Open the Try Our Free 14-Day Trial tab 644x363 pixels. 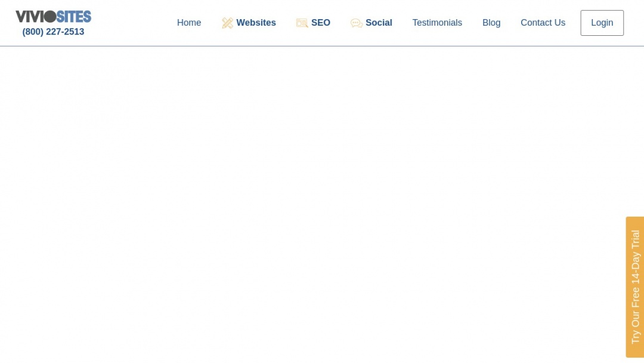pyautogui.click(x=634, y=287)
